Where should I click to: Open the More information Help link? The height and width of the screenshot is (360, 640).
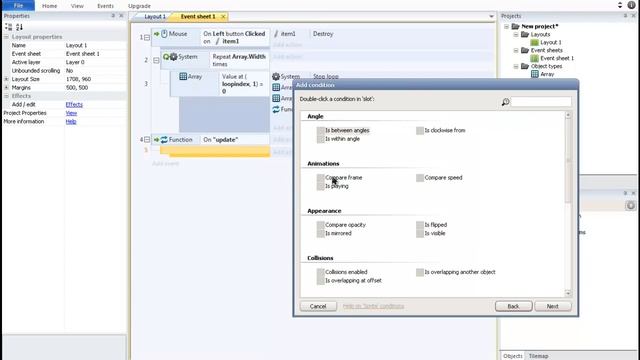pyautogui.click(x=71, y=122)
